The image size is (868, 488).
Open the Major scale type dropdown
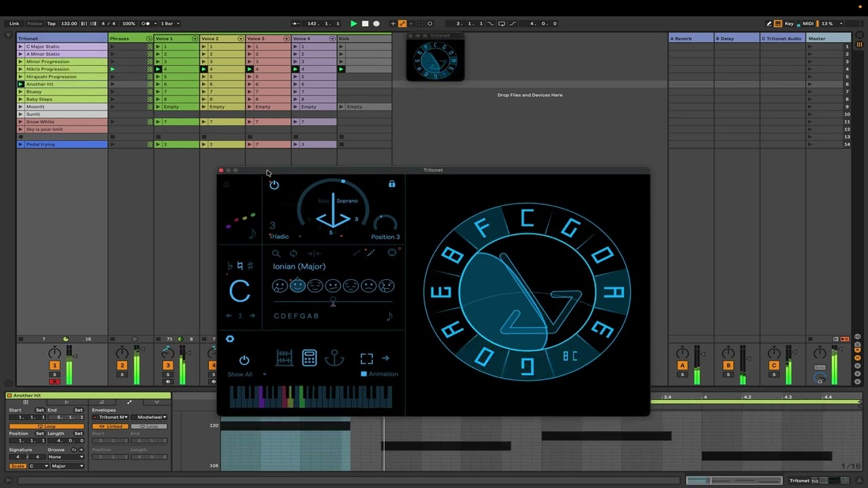(67, 466)
